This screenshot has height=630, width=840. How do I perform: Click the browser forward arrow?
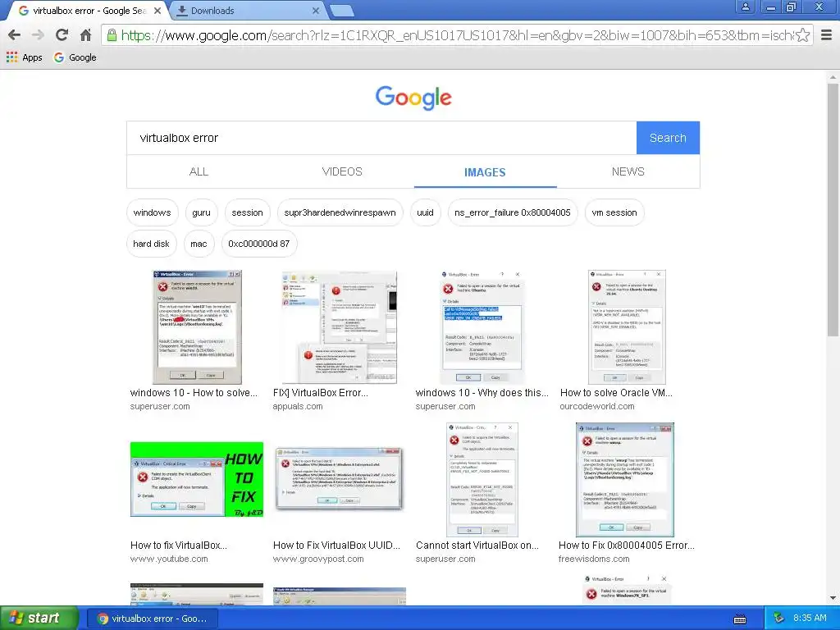(38, 35)
